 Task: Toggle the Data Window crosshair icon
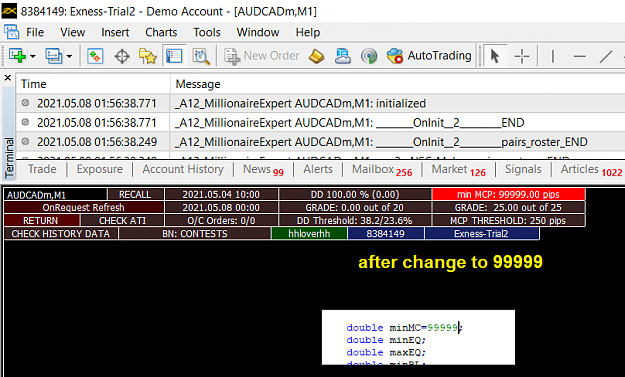click(122, 56)
